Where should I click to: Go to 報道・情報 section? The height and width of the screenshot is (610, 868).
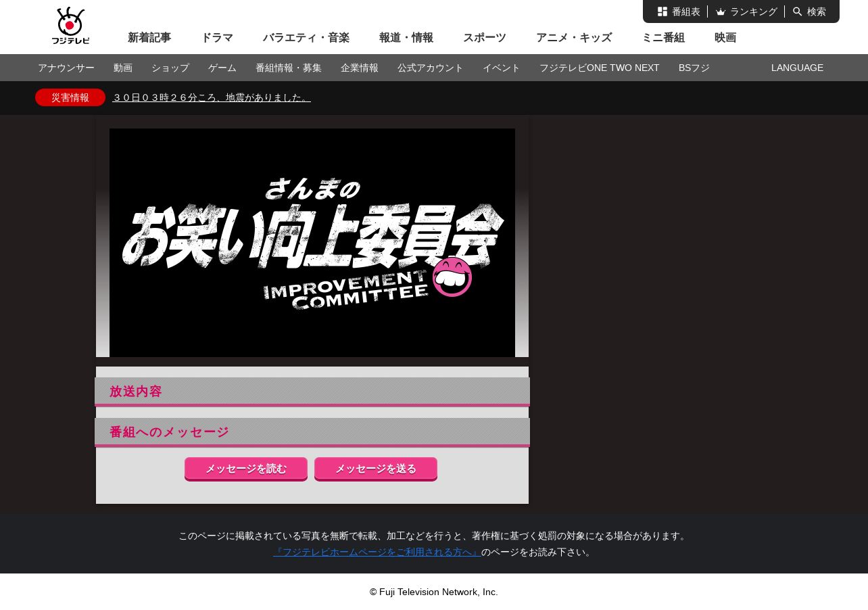coord(406,38)
